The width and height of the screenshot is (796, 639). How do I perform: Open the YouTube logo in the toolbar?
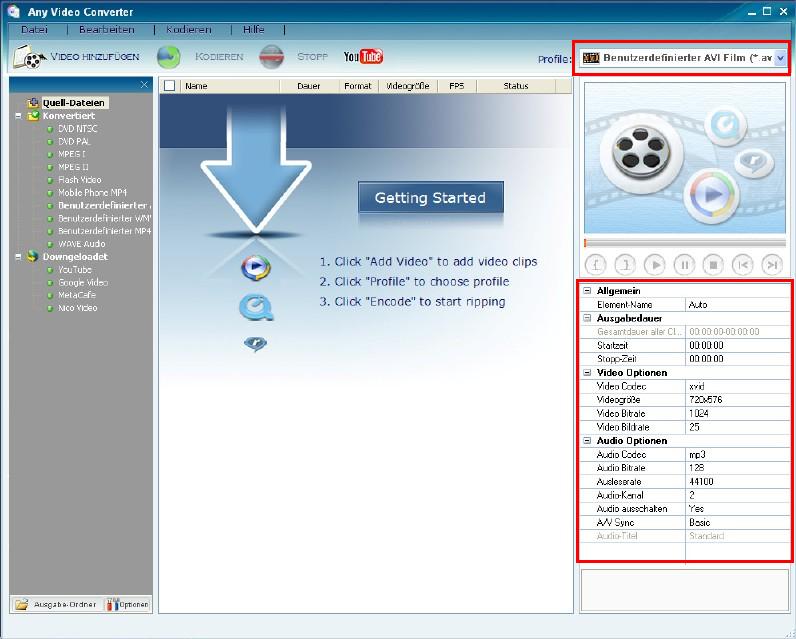click(x=363, y=56)
